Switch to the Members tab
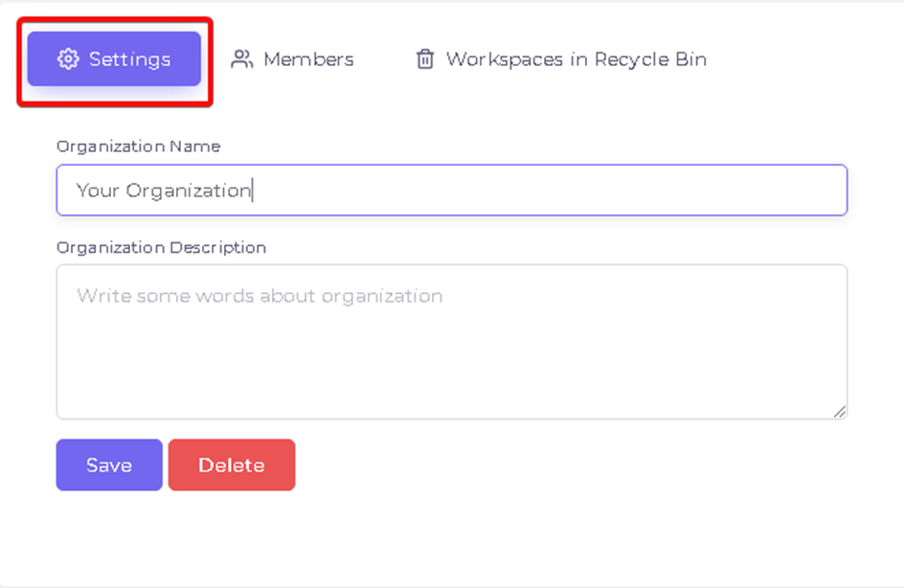The width and height of the screenshot is (904, 588). pos(292,58)
